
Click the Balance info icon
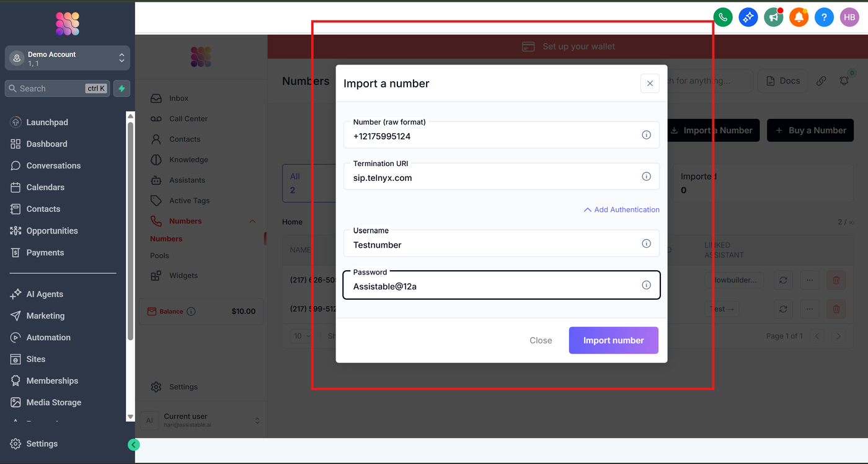pos(191,312)
